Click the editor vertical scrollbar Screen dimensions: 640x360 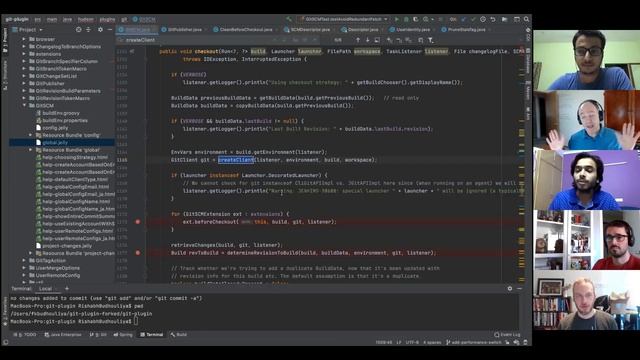(x=522, y=163)
